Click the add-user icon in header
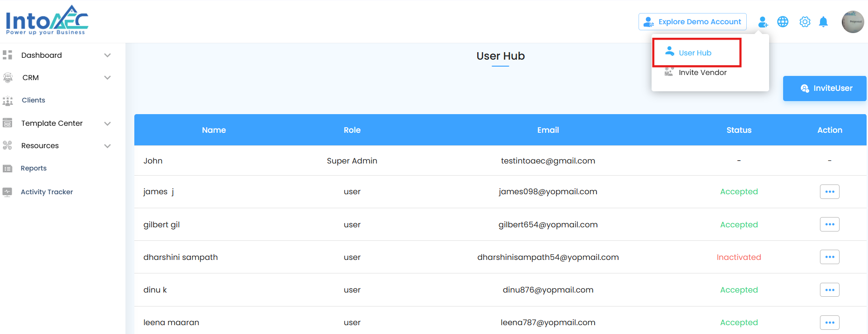868x334 pixels. point(763,22)
